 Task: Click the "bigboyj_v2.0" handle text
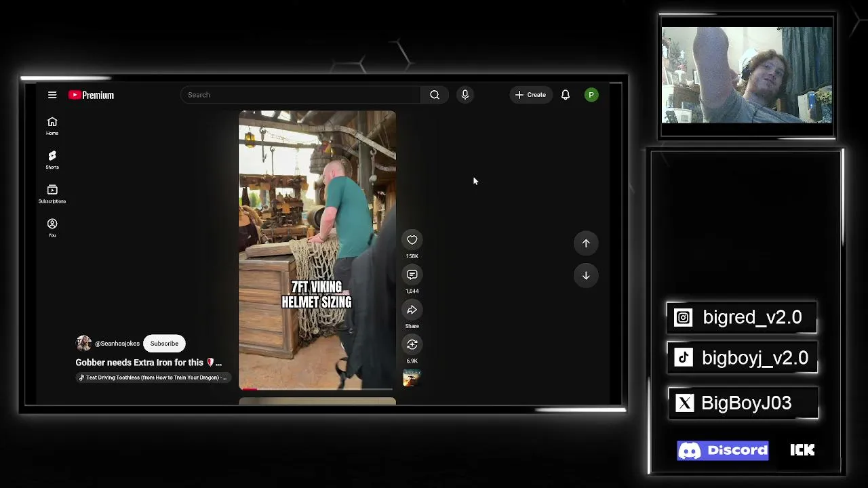755,358
